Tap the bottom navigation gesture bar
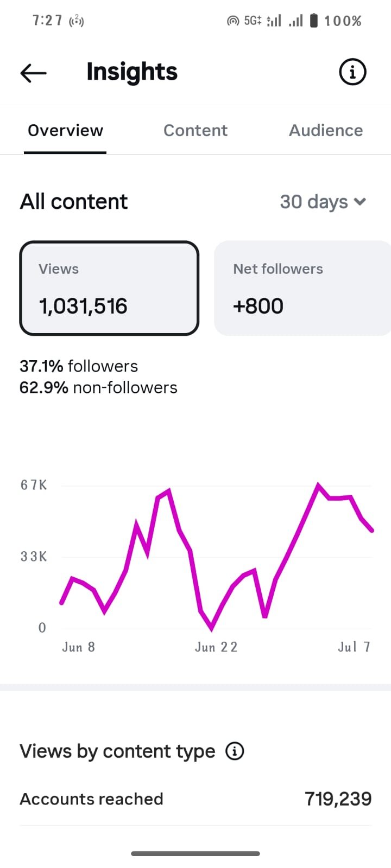This screenshot has height=868, width=391. coord(195,853)
